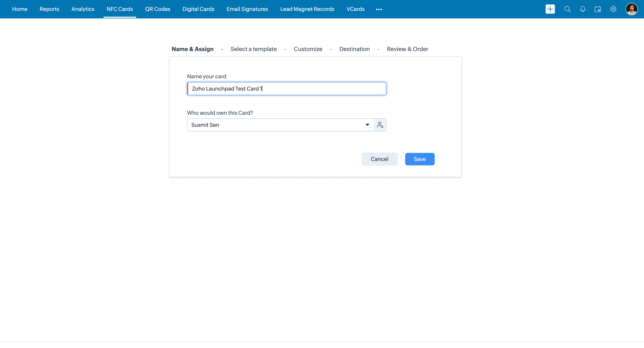Open the search magnifier icon

567,9
